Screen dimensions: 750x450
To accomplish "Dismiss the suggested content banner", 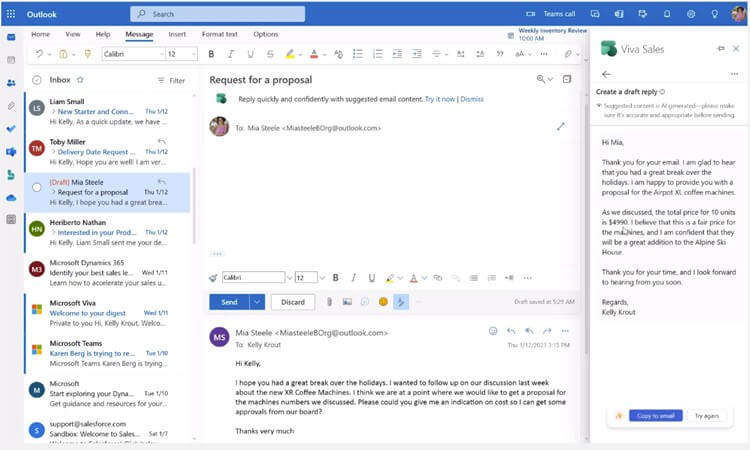I will coord(472,99).
